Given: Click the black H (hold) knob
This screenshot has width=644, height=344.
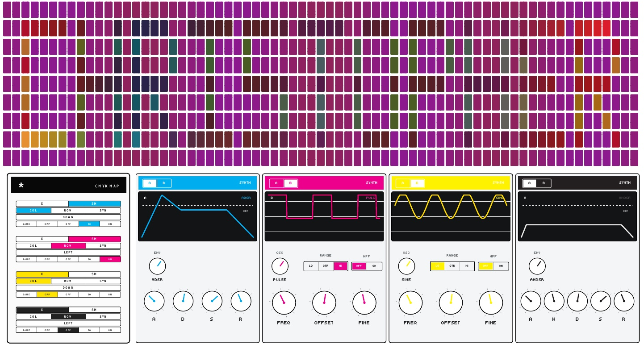Looking at the screenshot, I should pos(554,301).
